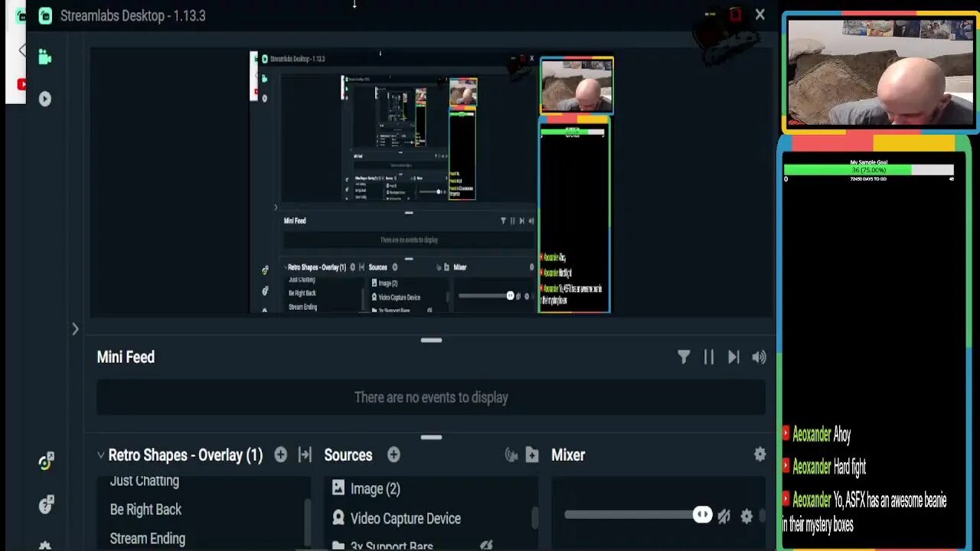Add a new scene with plus icon
This screenshot has width=980, height=551.
coord(281,455)
